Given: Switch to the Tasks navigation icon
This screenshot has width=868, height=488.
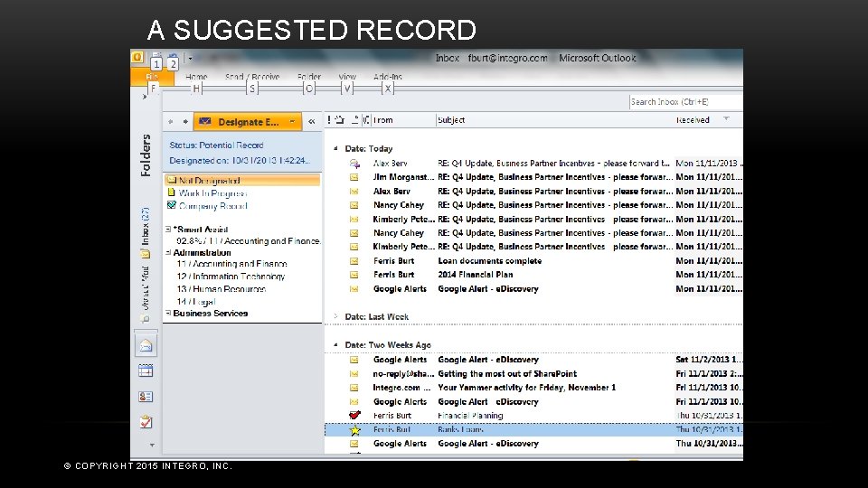Looking at the screenshot, I should [x=146, y=422].
